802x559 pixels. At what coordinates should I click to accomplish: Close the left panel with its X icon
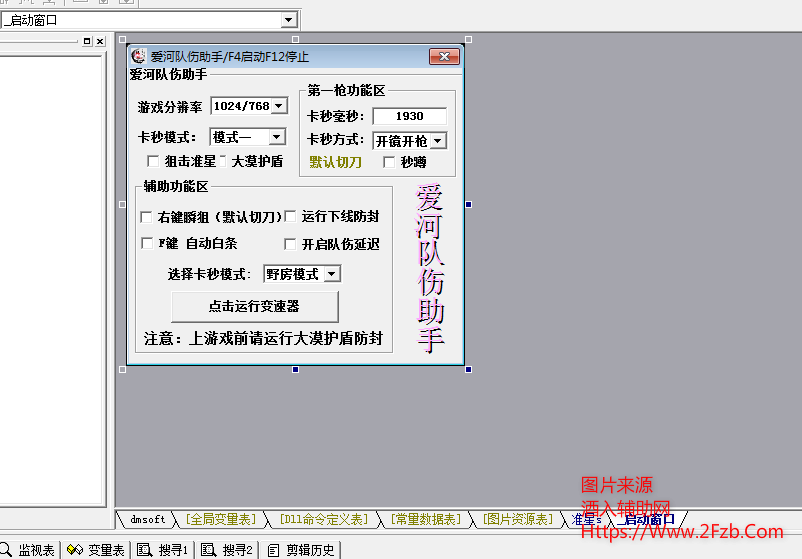tap(100, 41)
